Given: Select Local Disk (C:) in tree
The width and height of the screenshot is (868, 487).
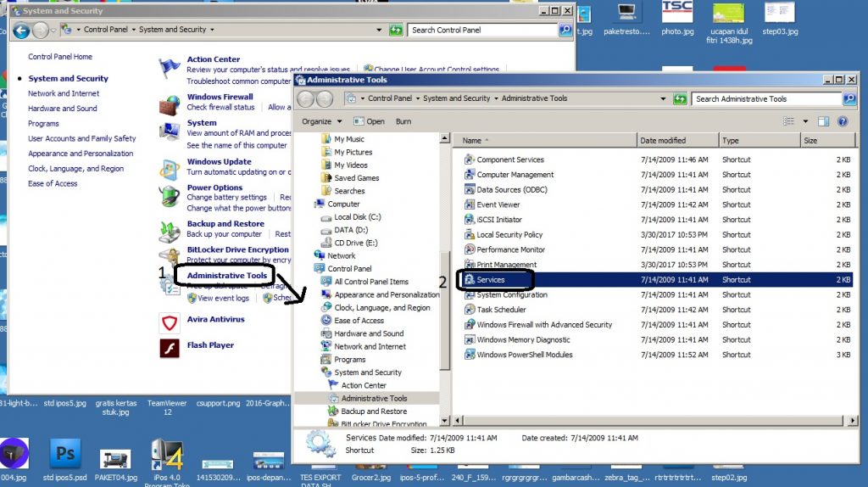Looking at the screenshot, I should (357, 217).
